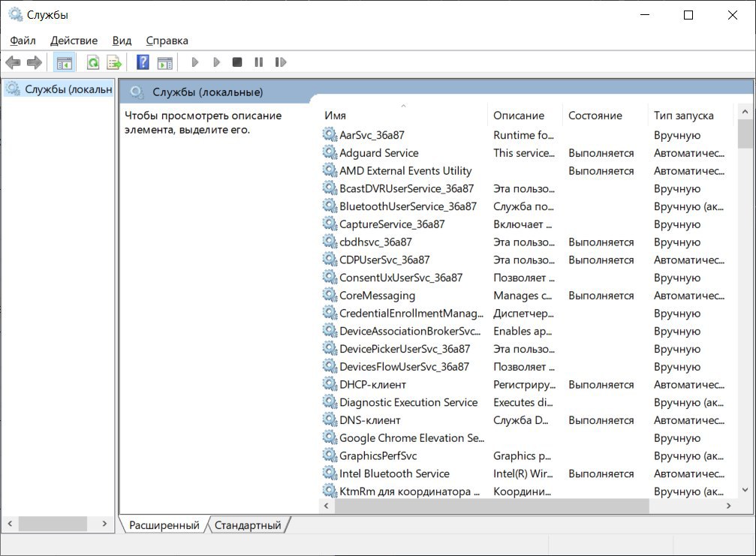Click the Back arrow toolbar icon
Viewport: 756px width, 556px height.
click(x=13, y=62)
